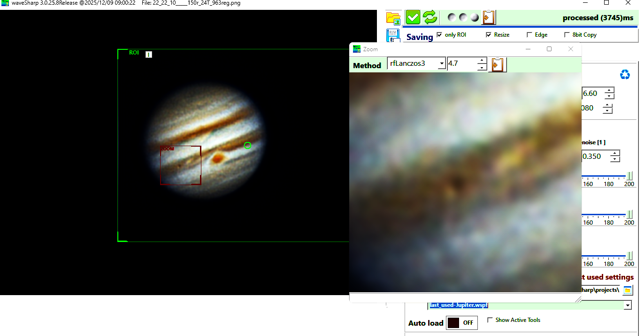Click the clipboard icon in Zoom window

pos(497,64)
